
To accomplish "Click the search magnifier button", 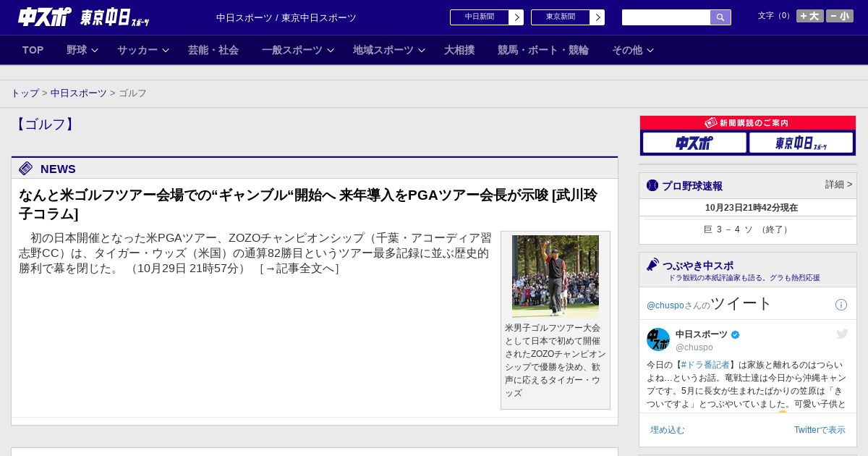I will click(x=720, y=17).
